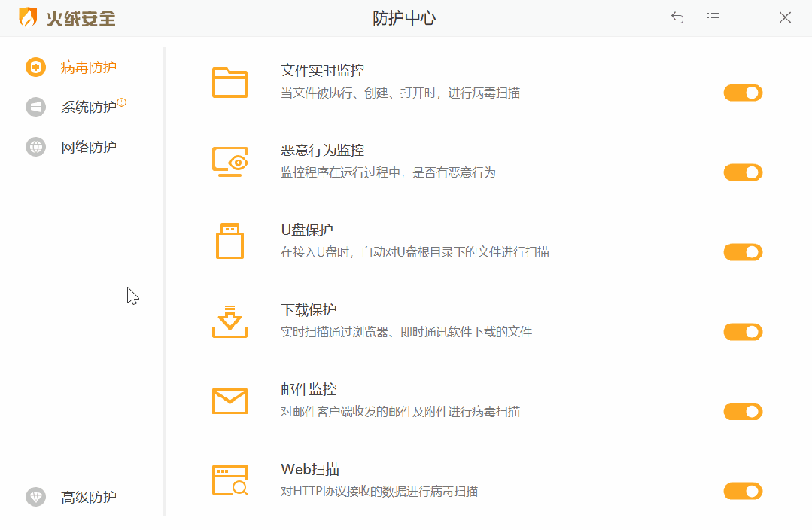Open the 网络防护 tab
Screen dimensions: 812x530
click(x=89, y=147)
